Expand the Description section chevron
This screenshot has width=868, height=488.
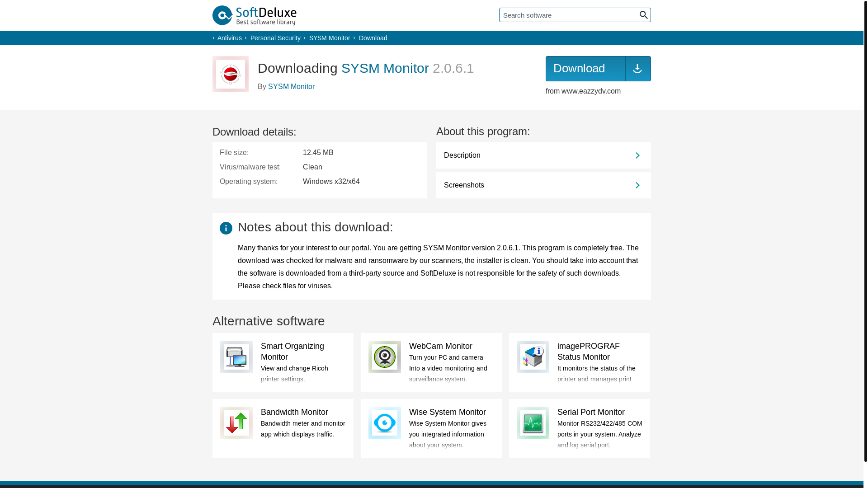coord(637,155)
